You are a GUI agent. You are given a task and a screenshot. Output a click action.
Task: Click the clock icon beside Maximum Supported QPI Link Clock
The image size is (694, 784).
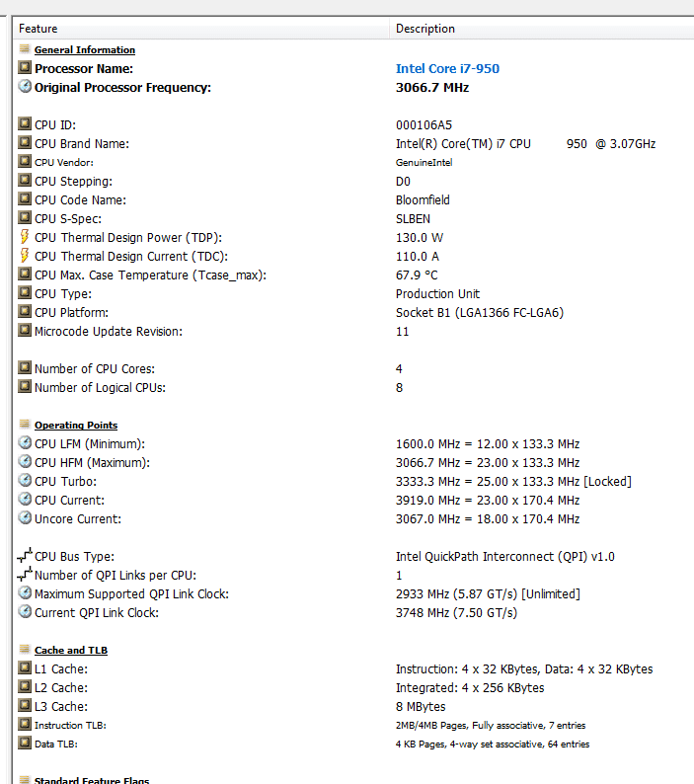[25, 592]
